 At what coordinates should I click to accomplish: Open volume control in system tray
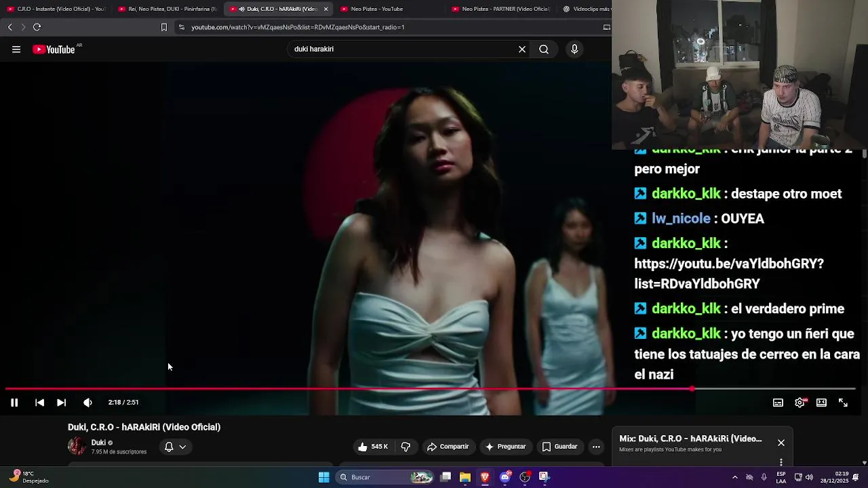[x=809, y=477]
